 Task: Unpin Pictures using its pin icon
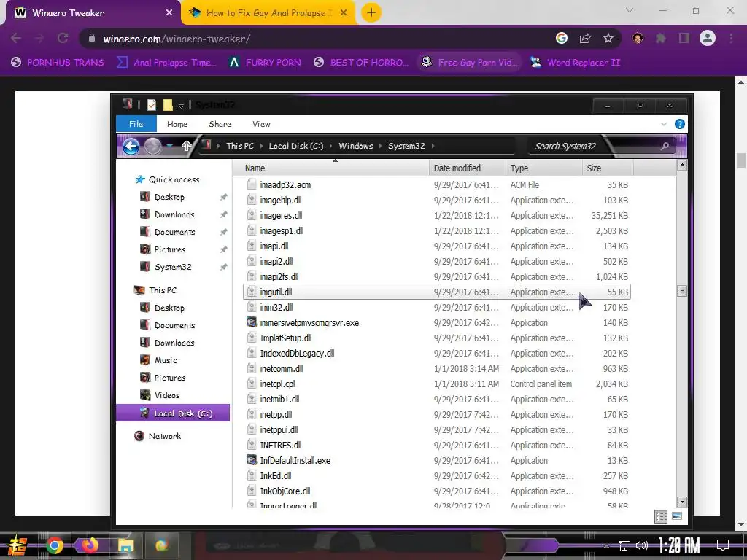223,249
